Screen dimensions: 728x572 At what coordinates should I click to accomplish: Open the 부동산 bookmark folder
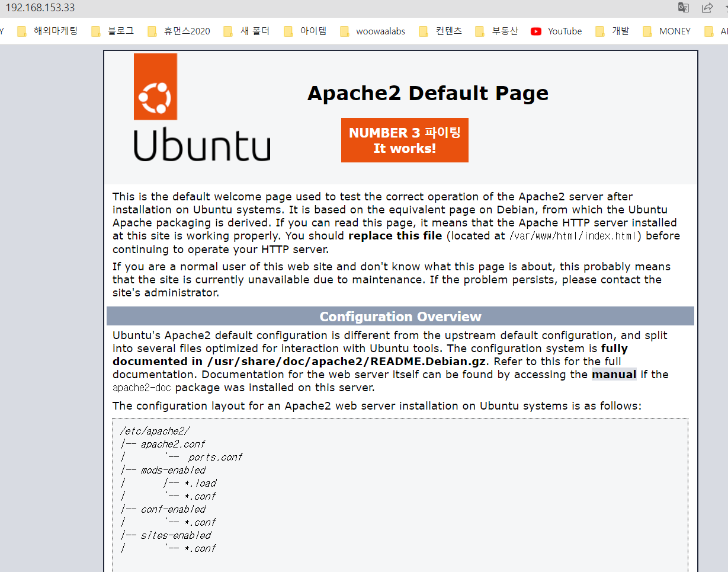click(x=498, y=31)
